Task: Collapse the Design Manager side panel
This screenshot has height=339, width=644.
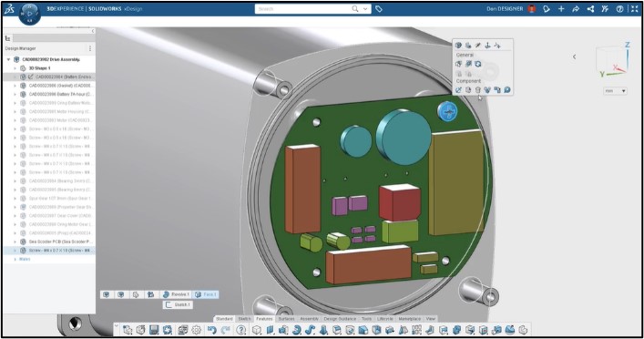Action: tap(92, 31)
